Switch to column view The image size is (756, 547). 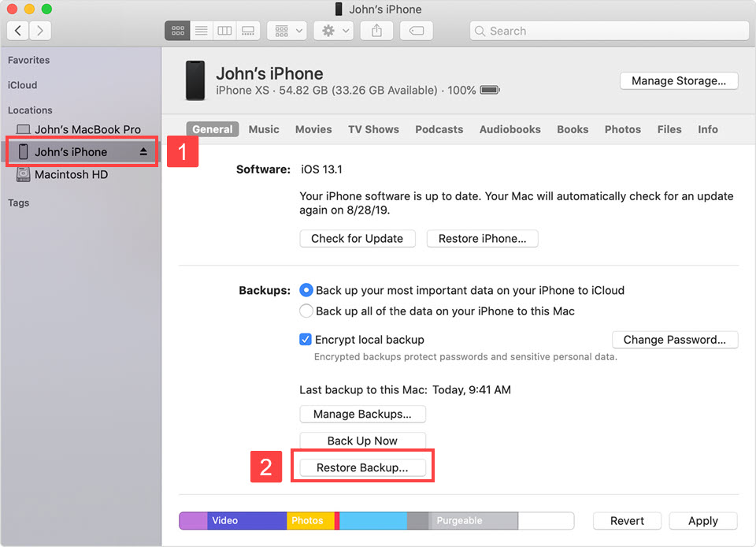pos(224,31)
